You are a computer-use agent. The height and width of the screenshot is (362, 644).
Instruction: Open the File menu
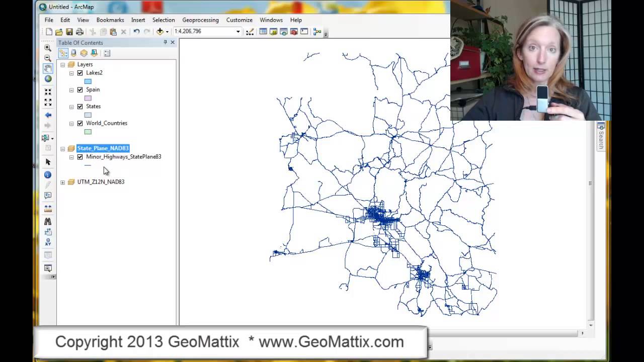(x=49, y=20)
